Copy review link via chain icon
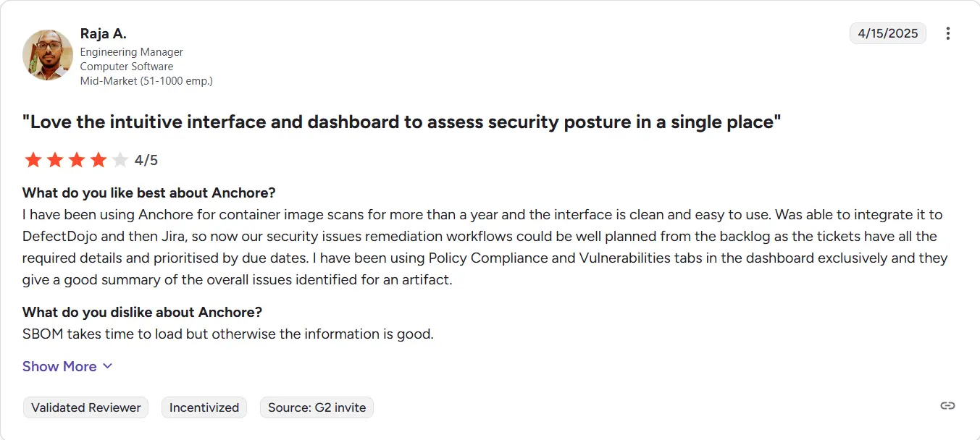 [947, 406]
